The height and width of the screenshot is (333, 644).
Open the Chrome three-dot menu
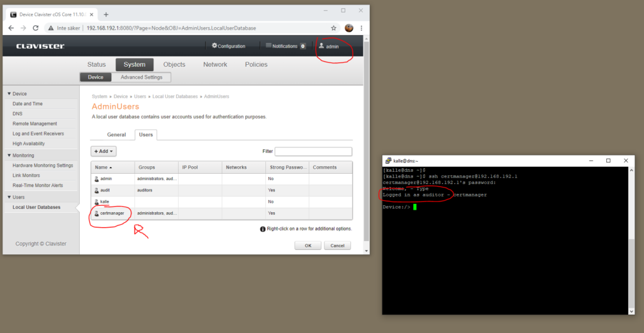point(362,28)
